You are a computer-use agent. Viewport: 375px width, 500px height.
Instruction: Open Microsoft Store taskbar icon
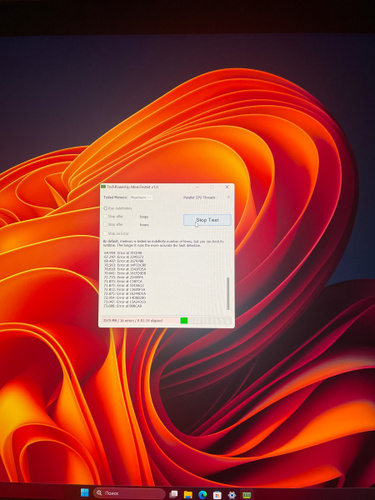tap(217, 494)
